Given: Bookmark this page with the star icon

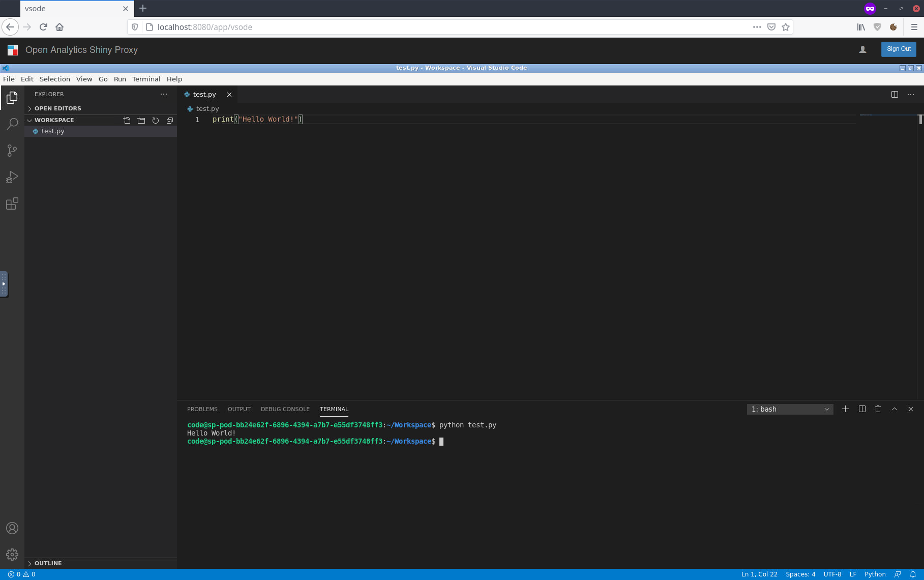Looking at the screenshot, I should 786,27.
